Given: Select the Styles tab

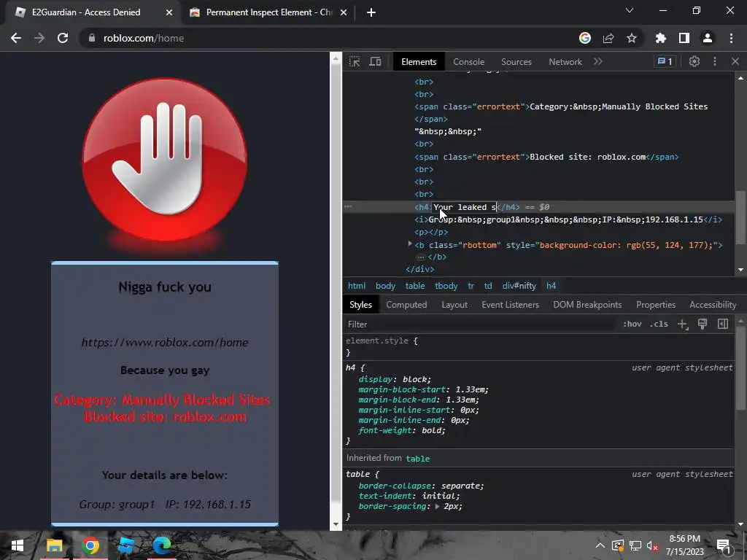Looking at the screenshot, I should (360, 305).
